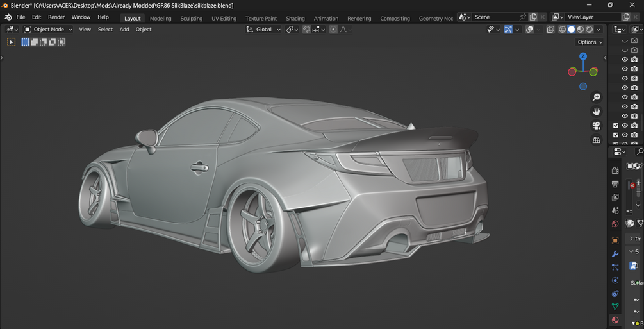The height and width of the screenshot is (329, 644).
Task: Expand the viewport sidebar arrow
Action: point(605,58)
